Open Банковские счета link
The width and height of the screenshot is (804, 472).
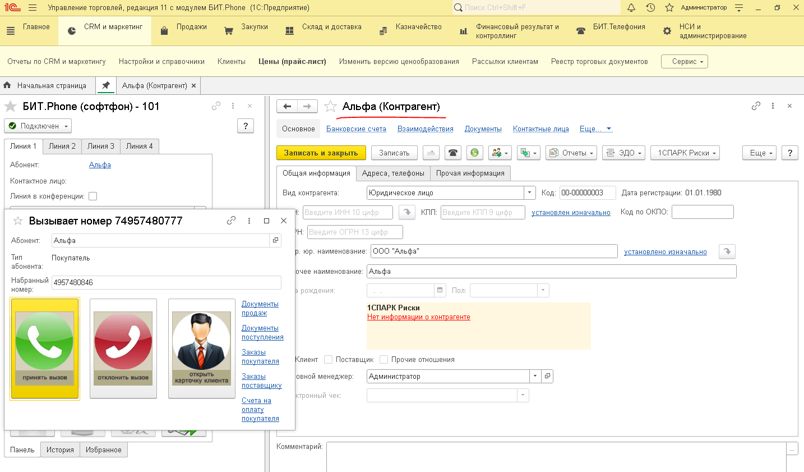pos(356,129)
